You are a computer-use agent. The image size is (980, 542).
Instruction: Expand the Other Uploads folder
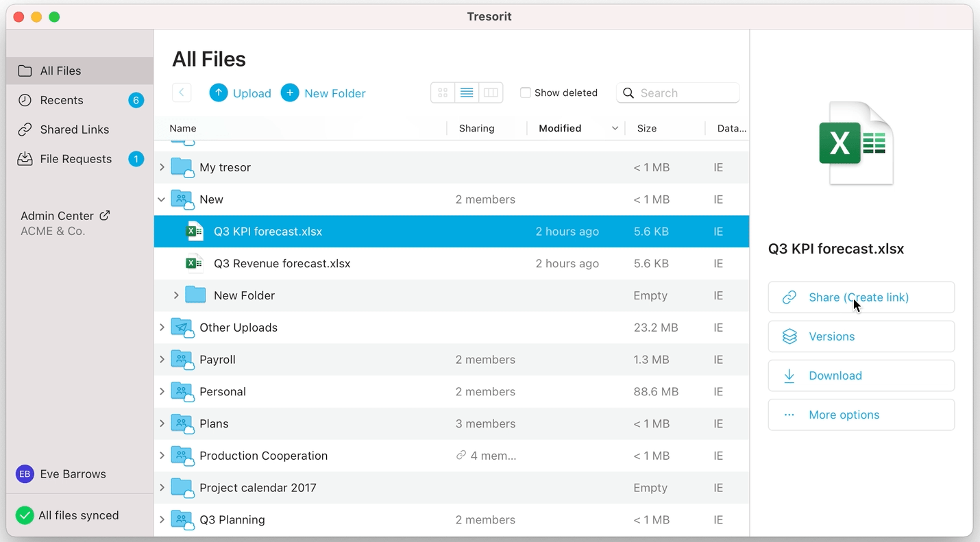[162, 328]
